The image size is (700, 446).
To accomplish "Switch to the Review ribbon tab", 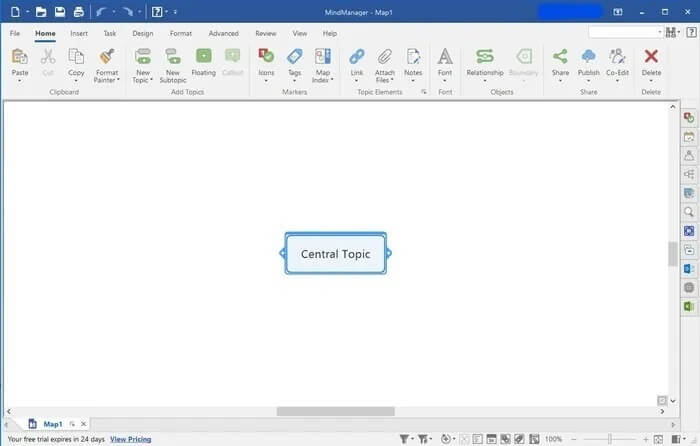I will pyautogui.click(x=266, y=33).
